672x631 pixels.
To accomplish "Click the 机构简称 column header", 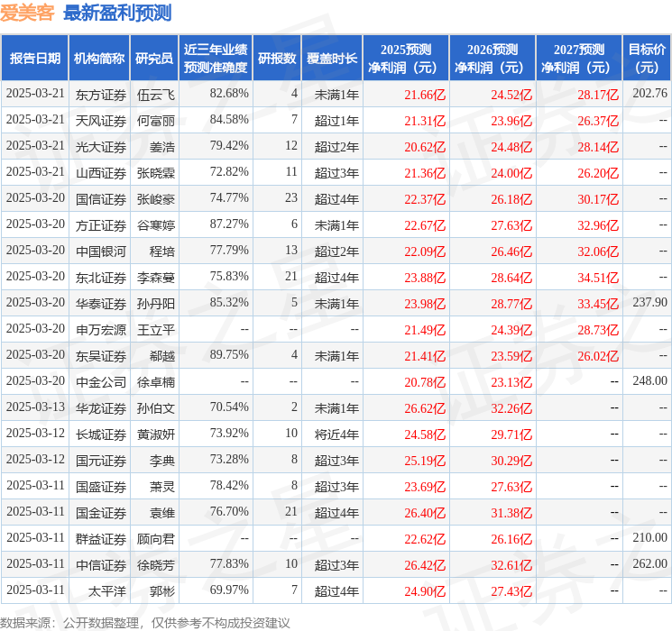I will 99,59.
